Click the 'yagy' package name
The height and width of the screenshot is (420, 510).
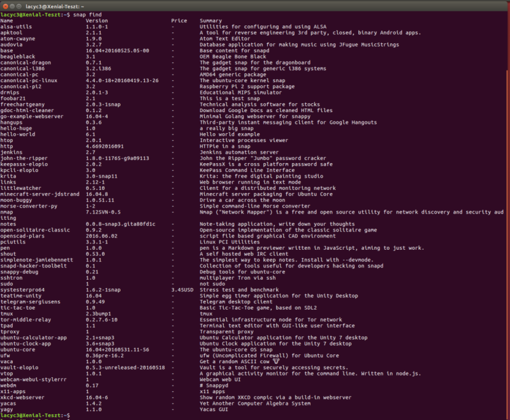click(x=6, y=410)
